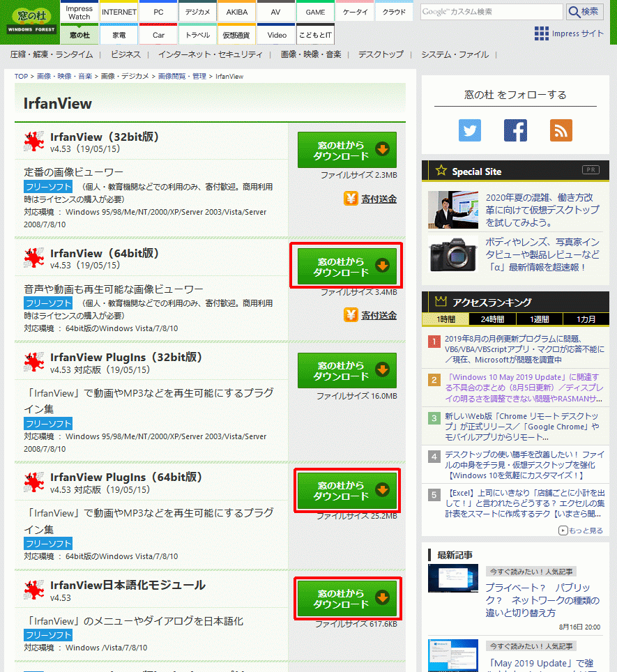Download IrfanView日本語化モジュール (617.6KB)
The width and height of the screenshot is (617, 672).
pos(347,598)
